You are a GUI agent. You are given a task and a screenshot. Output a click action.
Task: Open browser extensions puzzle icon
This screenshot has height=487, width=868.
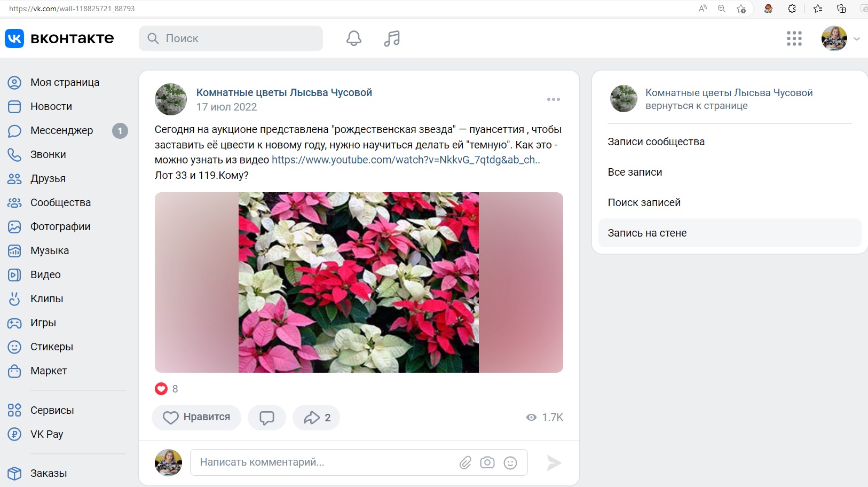point(792,9)
